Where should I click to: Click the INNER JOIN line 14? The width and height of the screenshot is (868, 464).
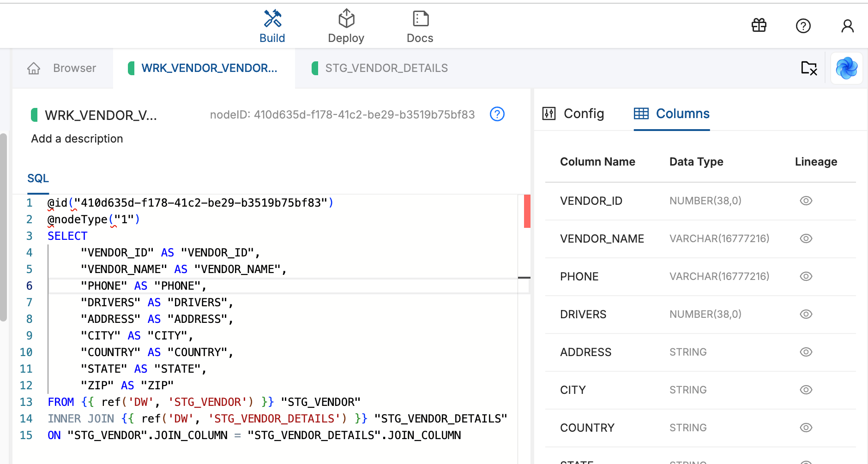(277, 419)
